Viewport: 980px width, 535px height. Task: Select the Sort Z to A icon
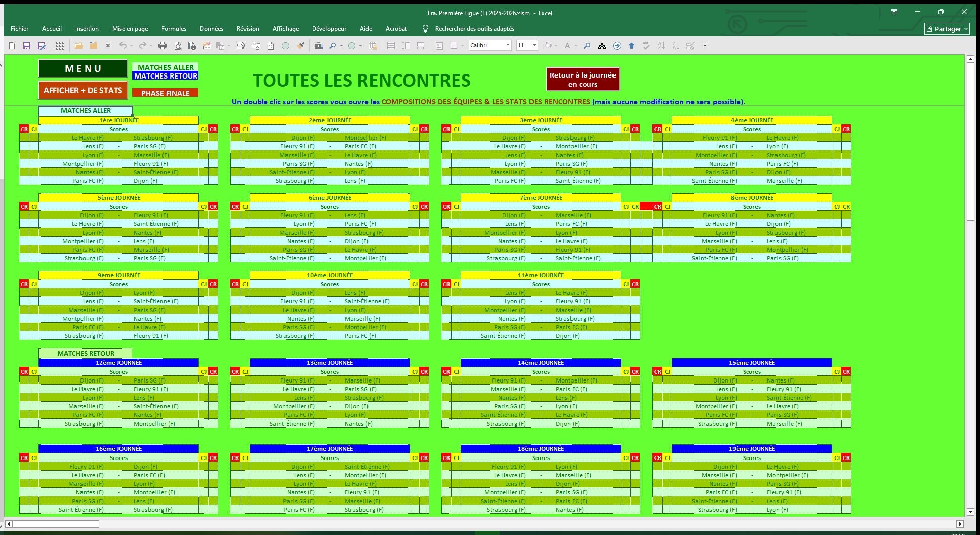(676, 46)
